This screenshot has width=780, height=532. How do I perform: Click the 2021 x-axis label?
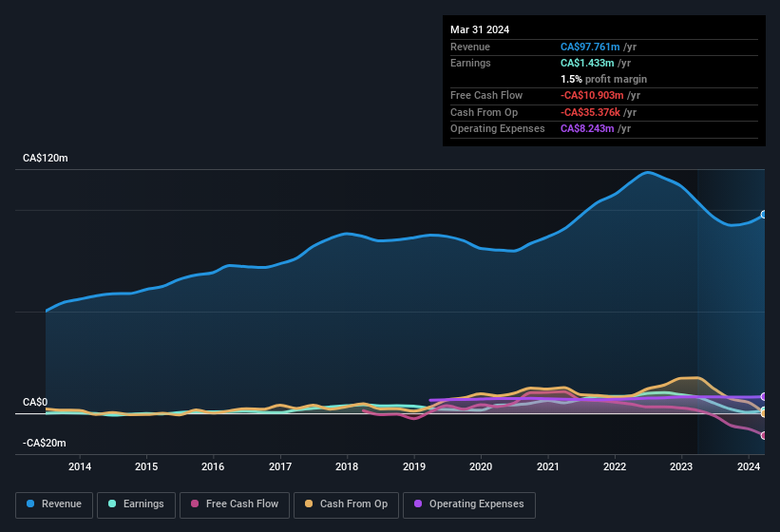coord(547,466)
